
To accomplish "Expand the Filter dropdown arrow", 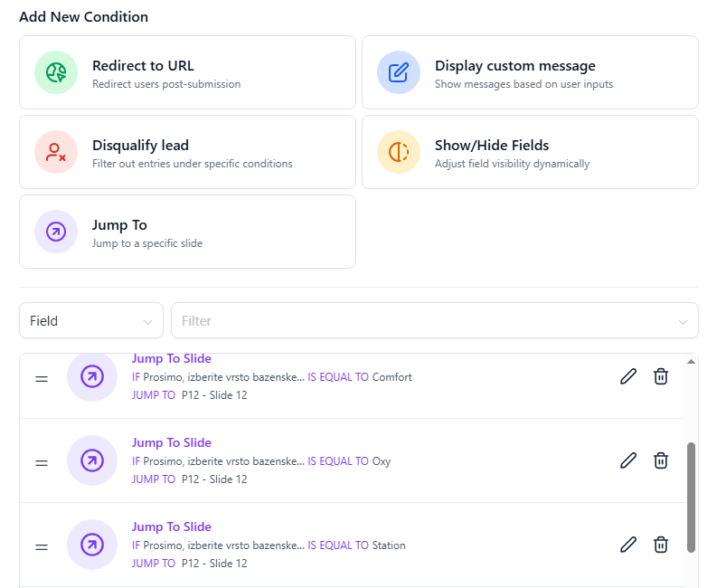I will [682, 321].
